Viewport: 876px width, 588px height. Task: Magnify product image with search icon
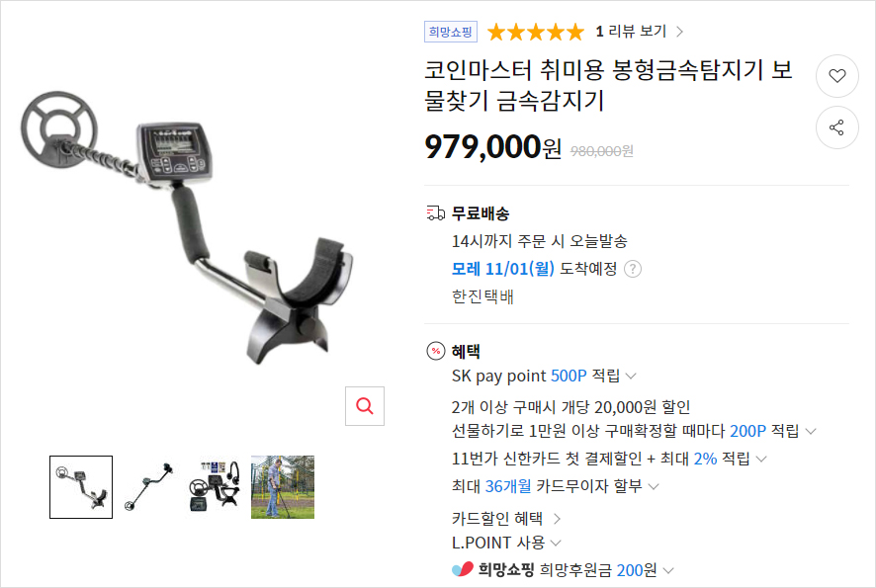[364, 406]
